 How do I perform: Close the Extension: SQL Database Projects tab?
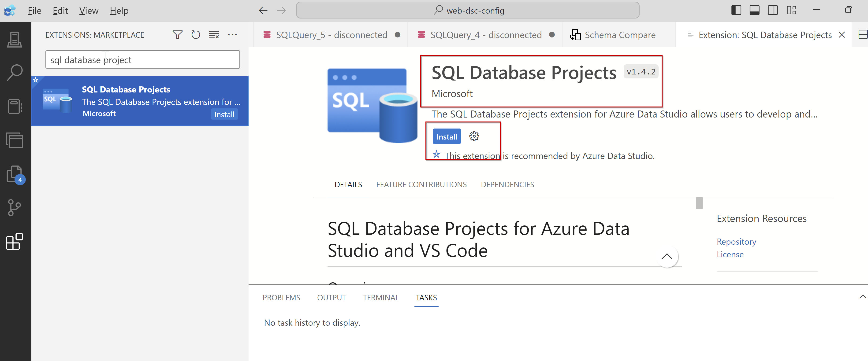tap(842, 35)
